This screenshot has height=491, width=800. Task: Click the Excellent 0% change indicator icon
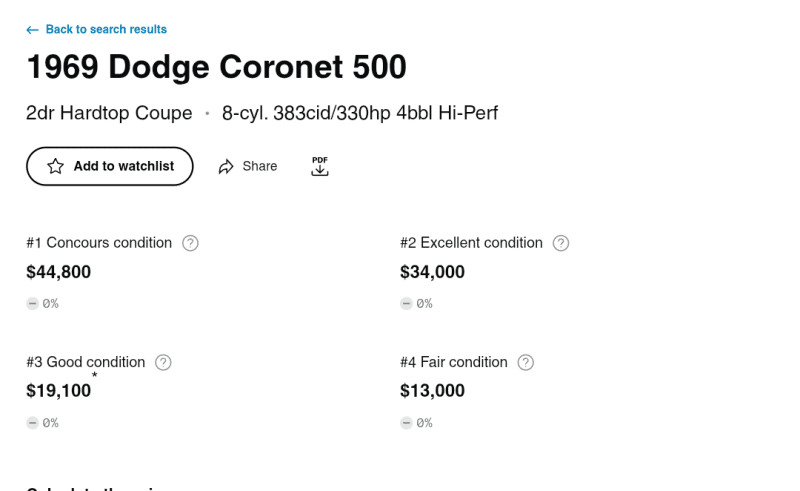406,304
